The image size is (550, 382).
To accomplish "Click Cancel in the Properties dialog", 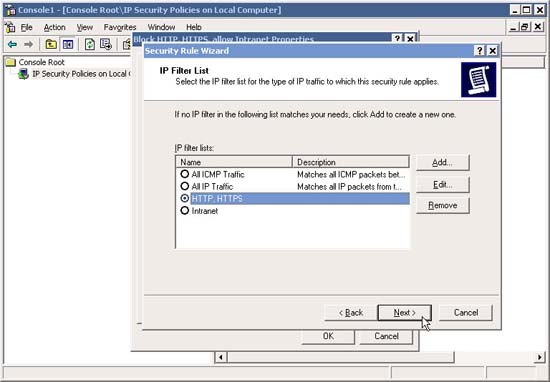I will pos(386,336).
